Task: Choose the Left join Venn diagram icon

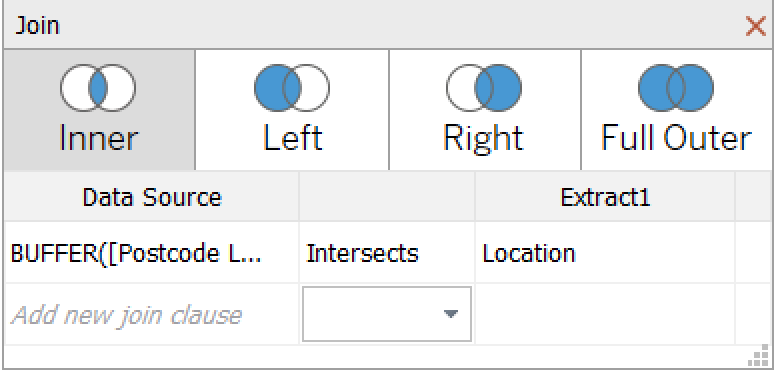Action: (x=292, y=88)
